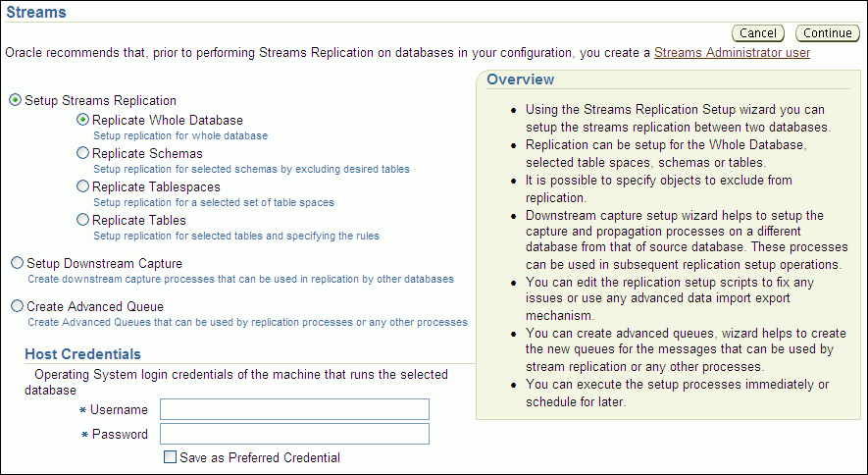868x475 pixels.
Task: Select the Replicate Schemas radio button
Action: pos(82,154)
